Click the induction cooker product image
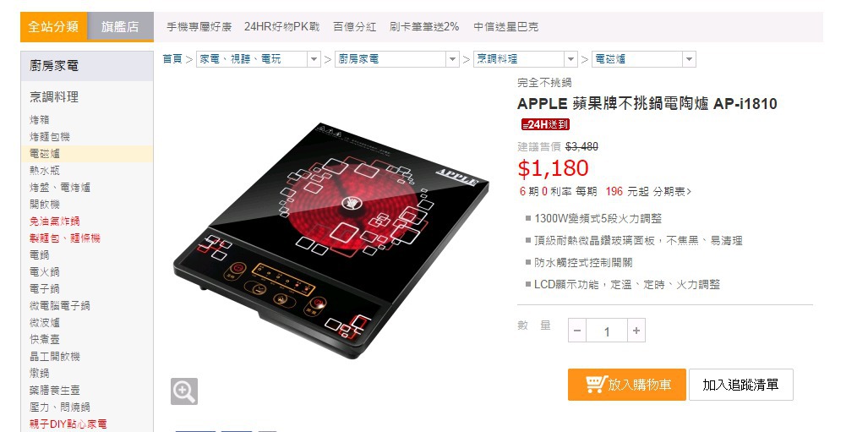Viewport: 868px width, 432px height. coord(331,239)
